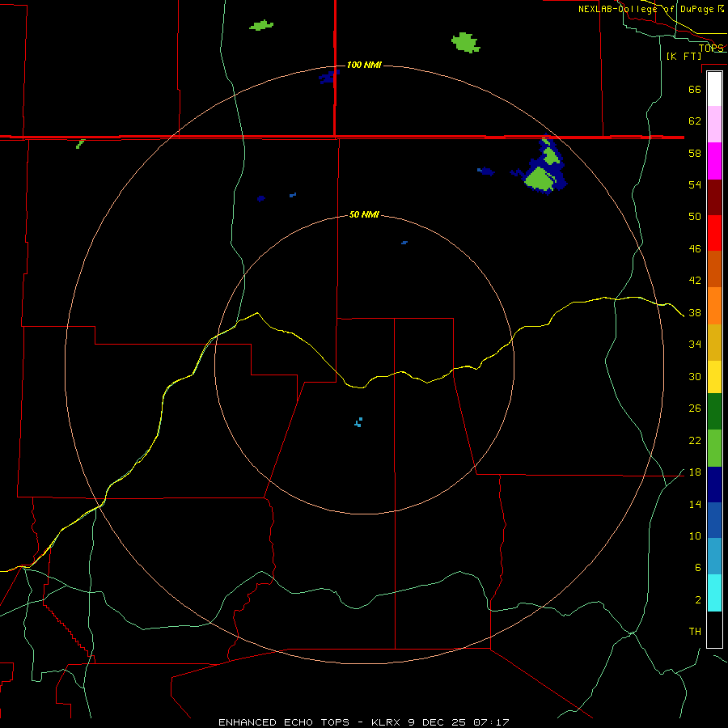This screenshot has width=728, height=728.
Task: Click the '26' legend value
Action: pyautogui.click(x=695, y=408)
